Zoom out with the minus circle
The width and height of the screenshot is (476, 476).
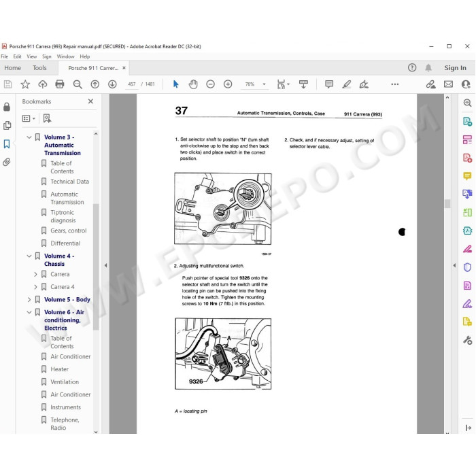(210, 84)
